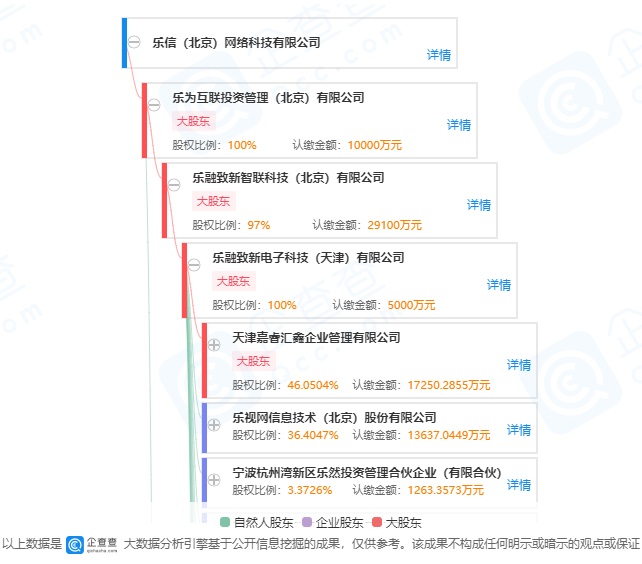Open 详情 for 乐为互联投资管理（北京）有限公司
Image resolution: width=642 pixels, height=564 pixels.
tap(459, 125)
